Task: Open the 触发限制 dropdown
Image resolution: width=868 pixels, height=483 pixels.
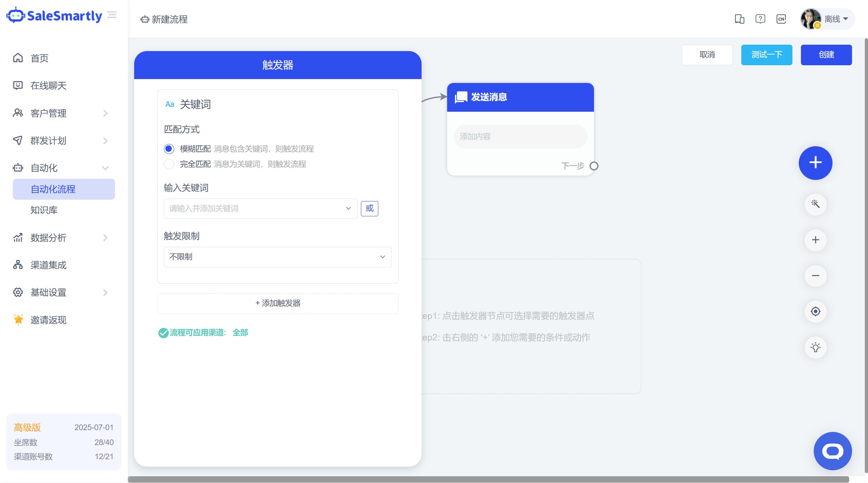Action: click(x=278, y=257)
